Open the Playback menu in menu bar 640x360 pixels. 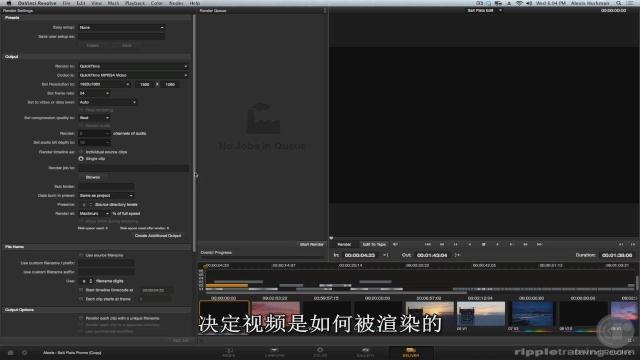click(135, 3)
